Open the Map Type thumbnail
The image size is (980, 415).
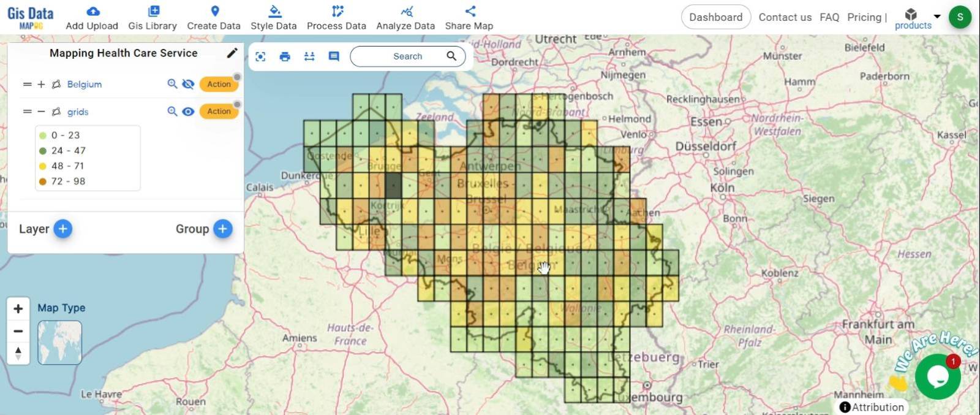click(x=59, y=342)
